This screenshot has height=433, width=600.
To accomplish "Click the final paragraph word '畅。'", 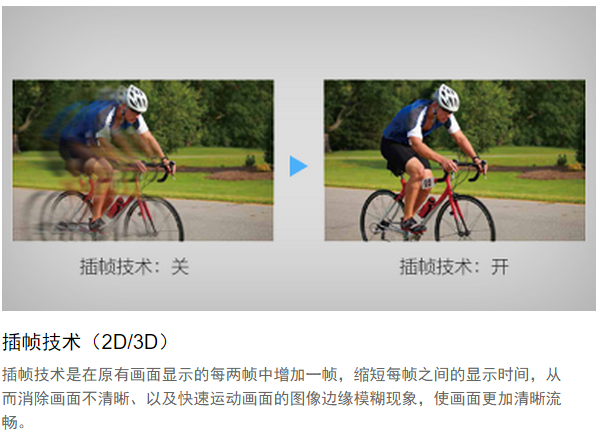I will pos(14,423).
